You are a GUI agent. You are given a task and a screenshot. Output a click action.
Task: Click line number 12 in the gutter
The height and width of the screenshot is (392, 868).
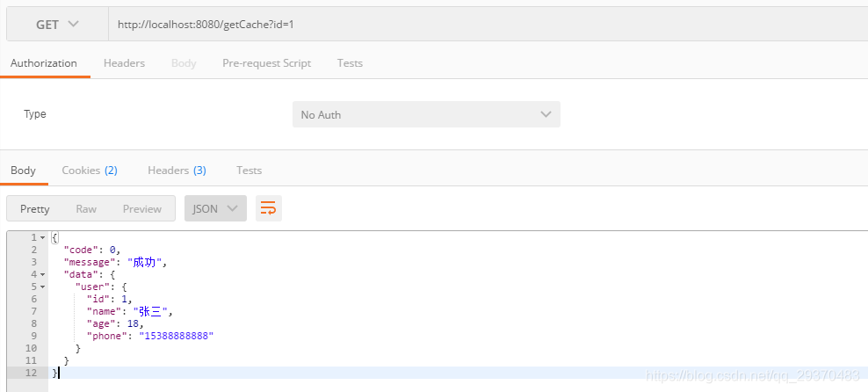tap(31, 373)
